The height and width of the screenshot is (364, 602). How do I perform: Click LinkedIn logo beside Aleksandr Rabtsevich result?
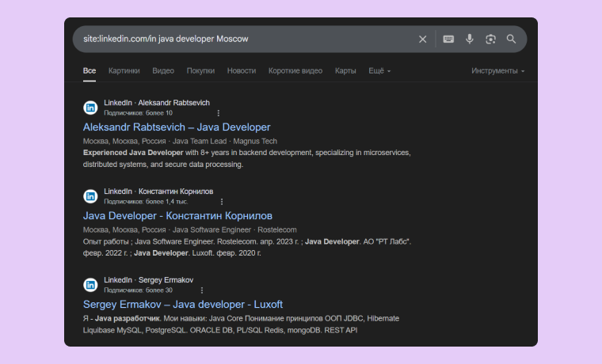tap(91, 108)
